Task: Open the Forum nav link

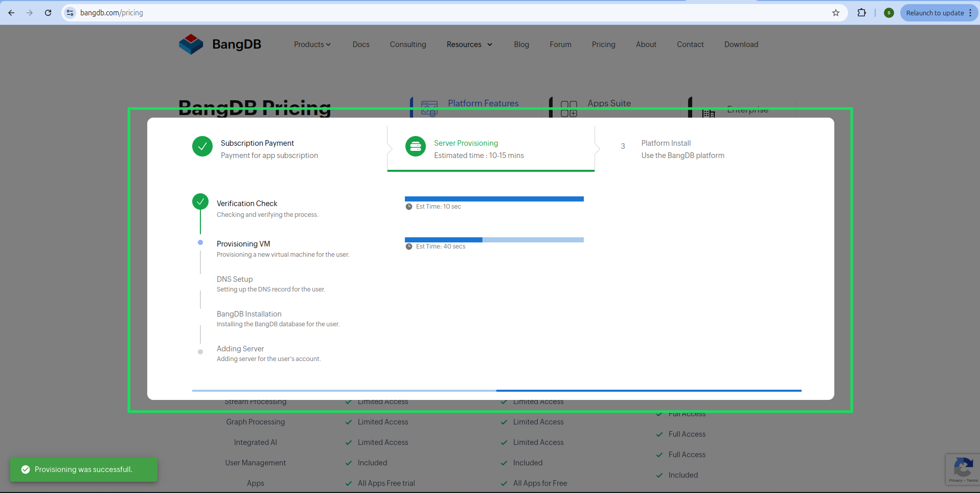Action: 560,44
